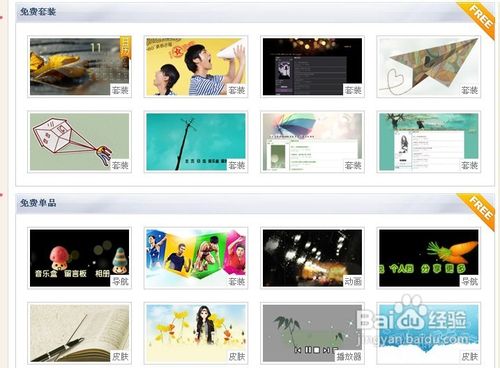
Task: Open the cartoon girl flowers skin
Action: 196,333
